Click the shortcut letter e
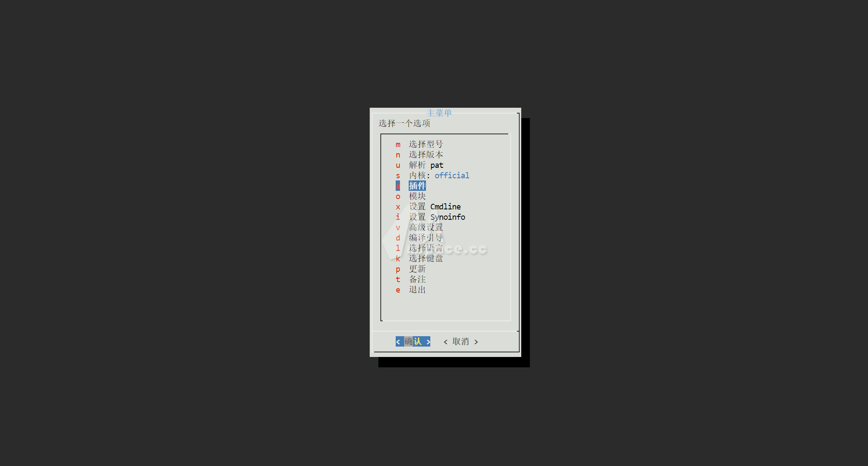Image resolution: width=868 pixels, height=466 pixels. (398, 289)
